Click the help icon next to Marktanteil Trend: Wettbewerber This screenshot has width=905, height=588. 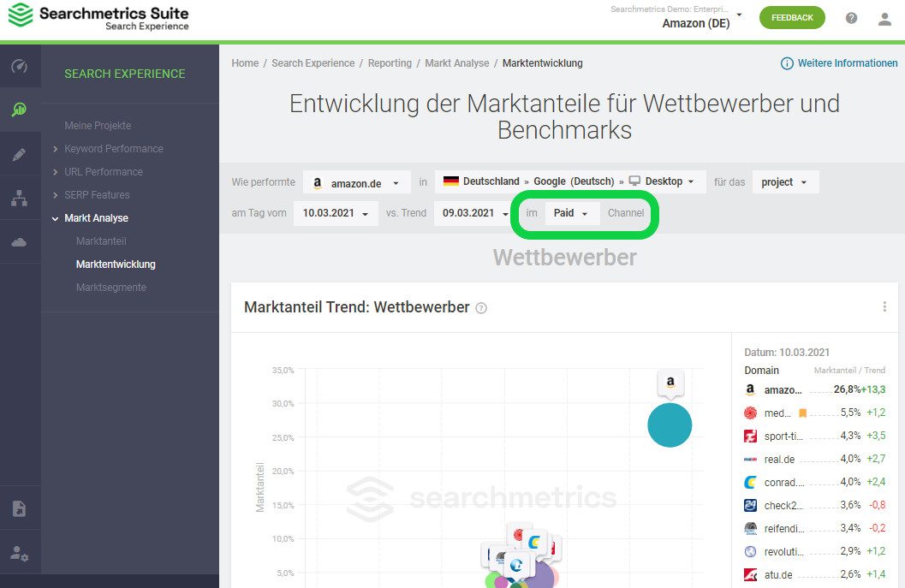481,308
